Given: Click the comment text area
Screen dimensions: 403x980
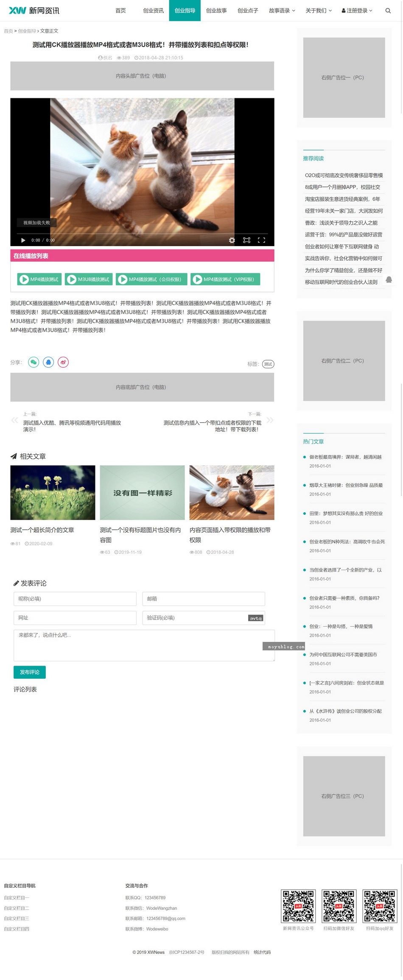Looking at the screenshot, I should coord(144,645).
